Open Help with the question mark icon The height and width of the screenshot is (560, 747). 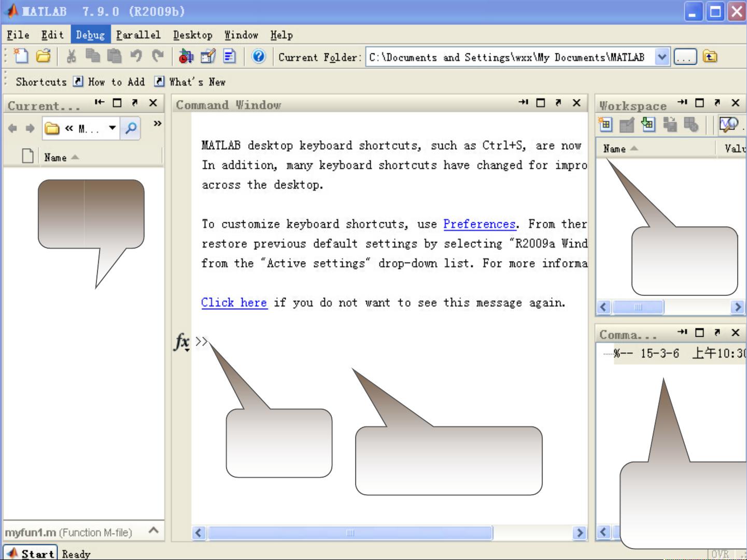tap(259, 56)
